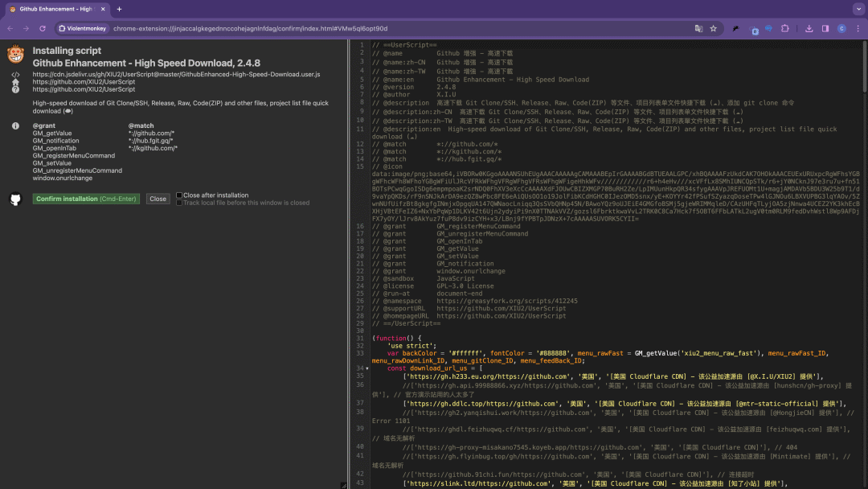Click the gh.ddlc.top URL on code line 37
The height and width of the screenshot is (489, 868).
click(484, 404)
